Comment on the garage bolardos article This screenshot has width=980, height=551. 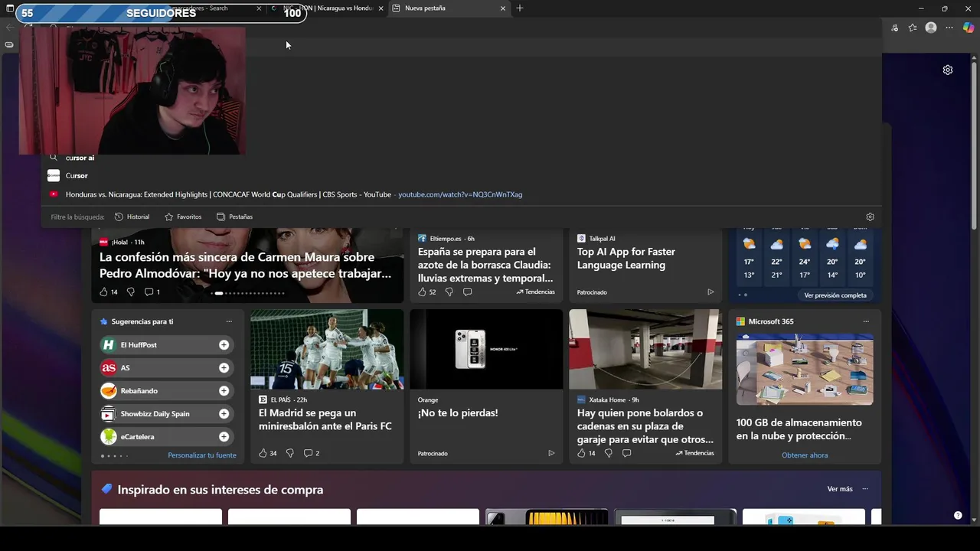pos(626,453)
